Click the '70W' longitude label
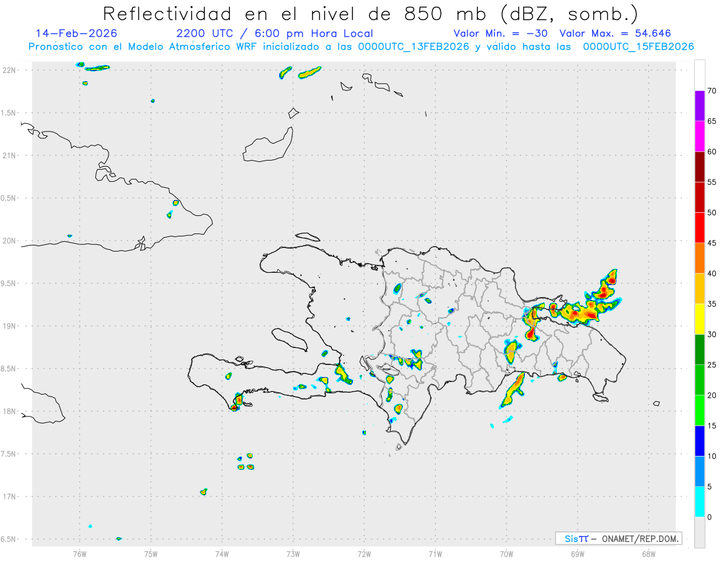This screenshot has width=728, height=562. click(507, 554)
